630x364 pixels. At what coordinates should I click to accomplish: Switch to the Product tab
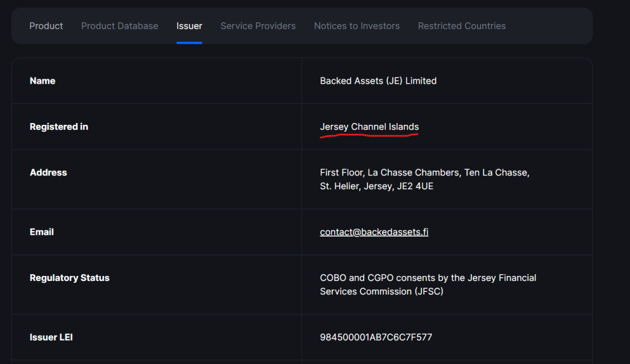[46, 26]
